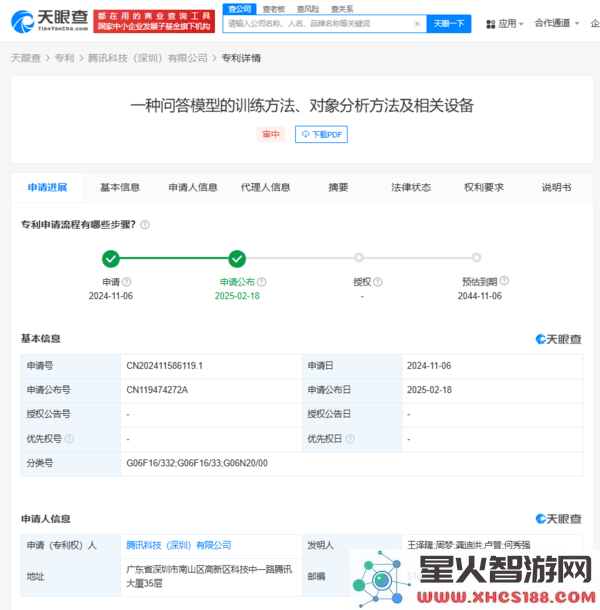Go to 天眼查 breadcrumb link
Image resolution: width=600 pixels, height=610 pixels.
(26, 58)
